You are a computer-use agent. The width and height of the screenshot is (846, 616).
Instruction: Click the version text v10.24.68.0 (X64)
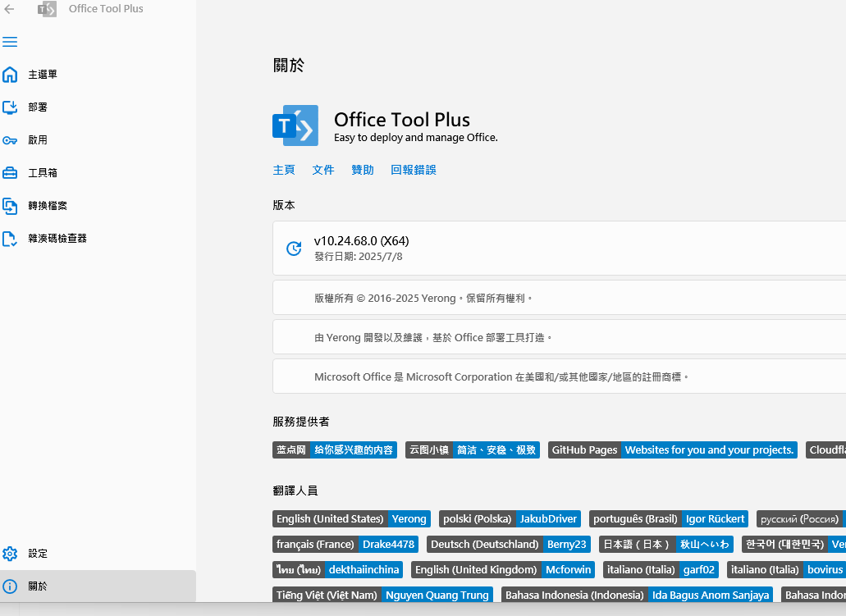coord(362,241)
